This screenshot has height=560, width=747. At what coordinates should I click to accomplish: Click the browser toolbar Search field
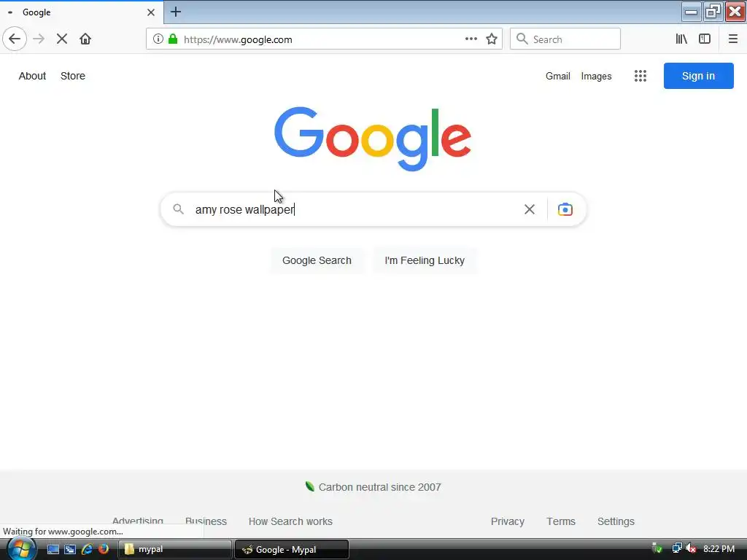point(565,39)
